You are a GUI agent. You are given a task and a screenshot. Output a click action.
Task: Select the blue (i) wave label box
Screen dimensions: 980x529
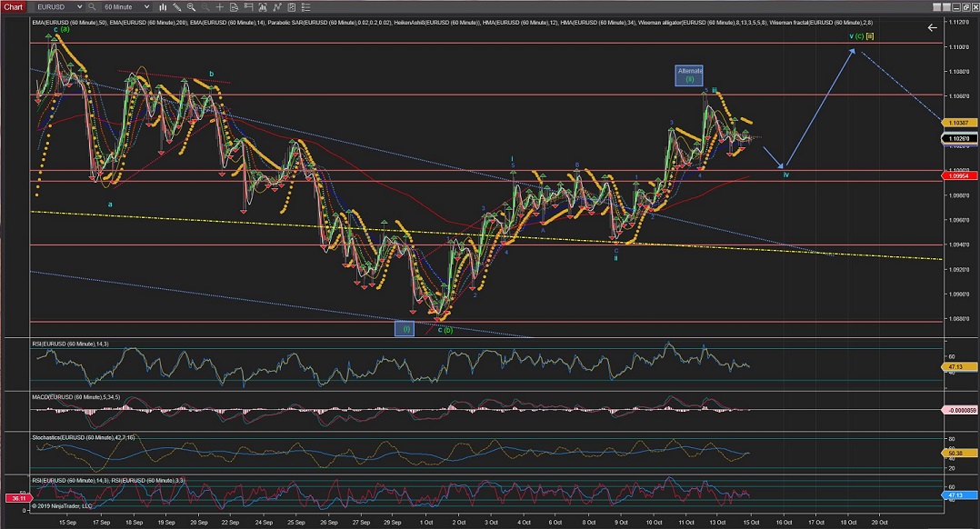405,328
